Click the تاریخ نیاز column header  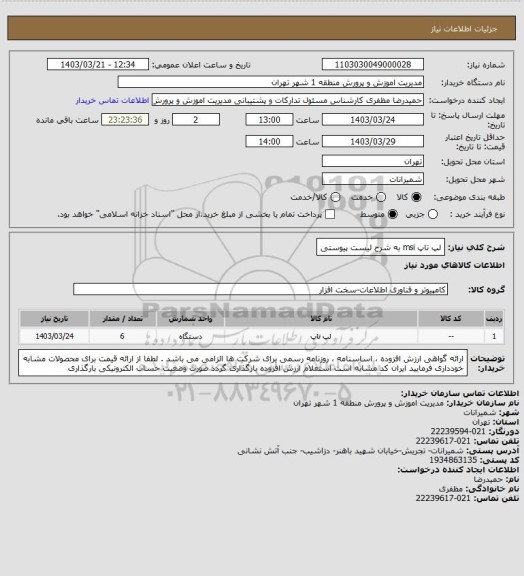click(54, 319)
